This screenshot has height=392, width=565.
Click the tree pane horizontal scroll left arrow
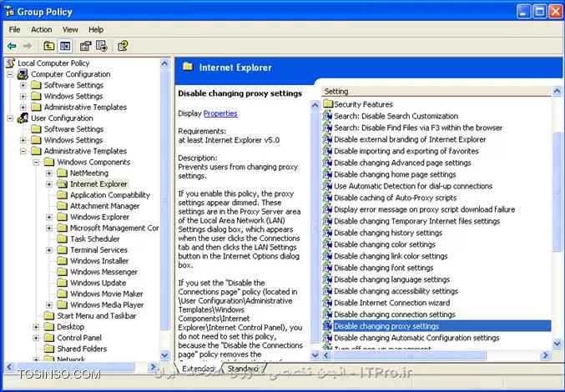coord(9,367)
